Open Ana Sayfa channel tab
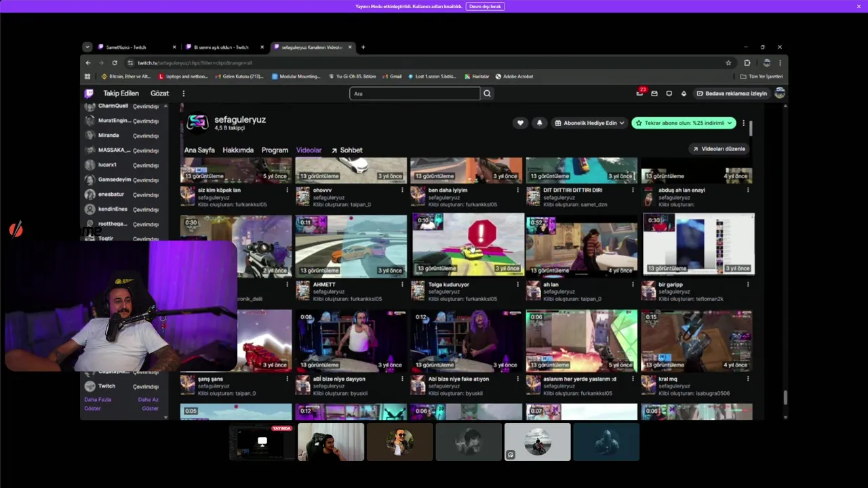The width and height of the screenshot is (868, 488). pyautogui.click(x=199, y=150)
